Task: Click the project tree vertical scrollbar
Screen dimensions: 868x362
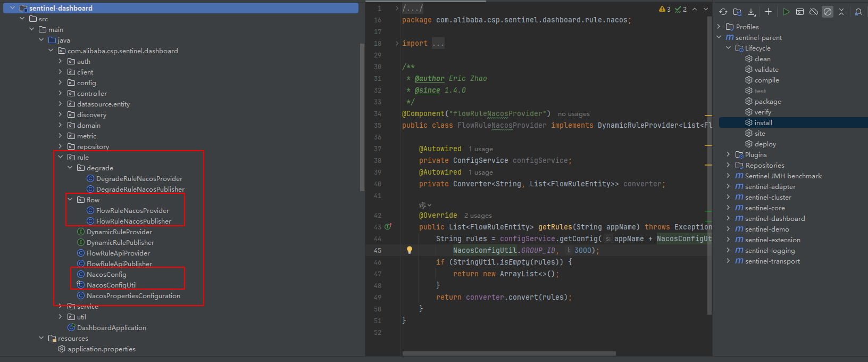Action: click(x=362, y=117)
